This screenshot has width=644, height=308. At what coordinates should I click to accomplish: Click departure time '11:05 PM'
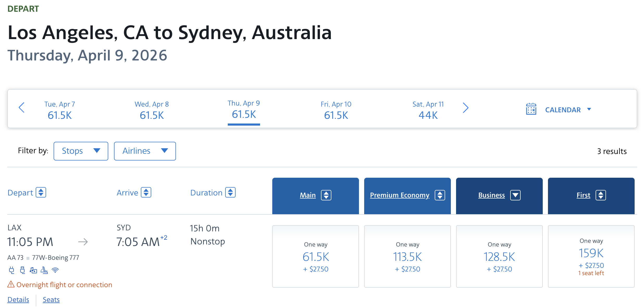click(x=30, y=242)
